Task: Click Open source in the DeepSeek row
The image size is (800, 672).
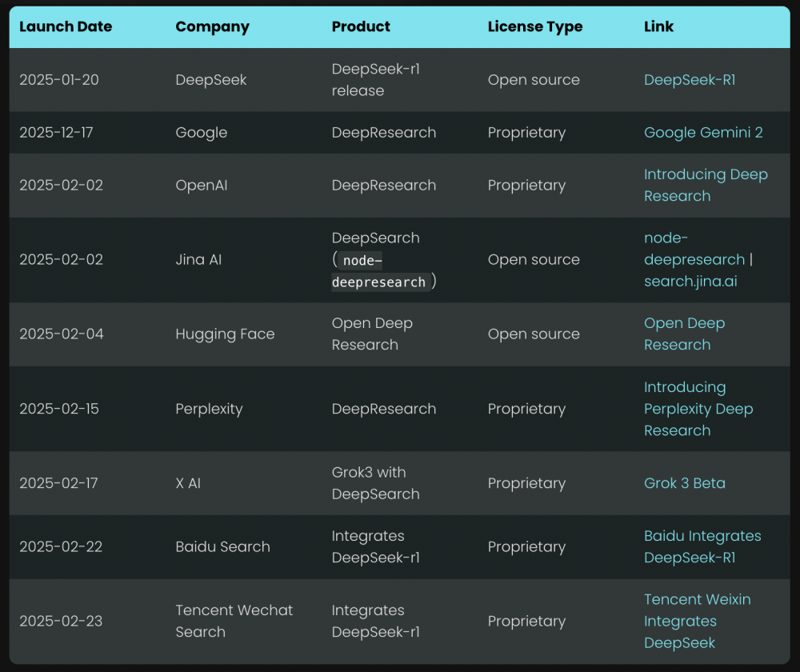Action: pos(534,79)
